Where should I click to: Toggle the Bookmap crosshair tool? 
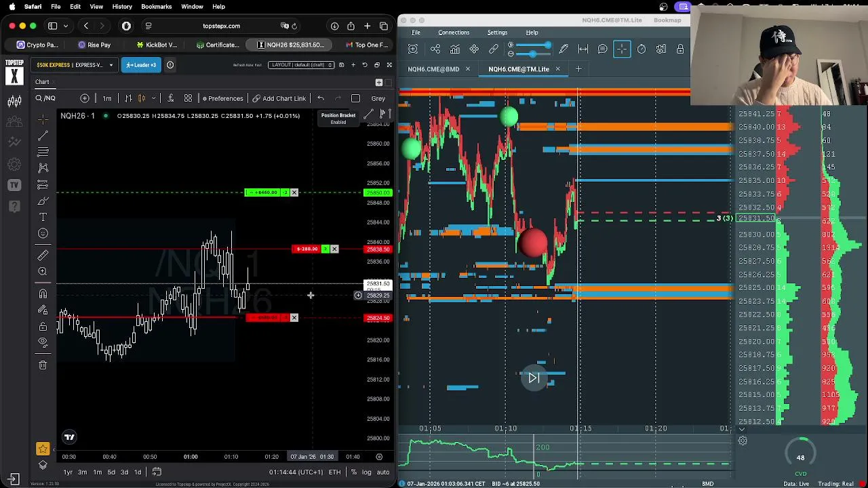pyautogui.click(x=622, y=49)
